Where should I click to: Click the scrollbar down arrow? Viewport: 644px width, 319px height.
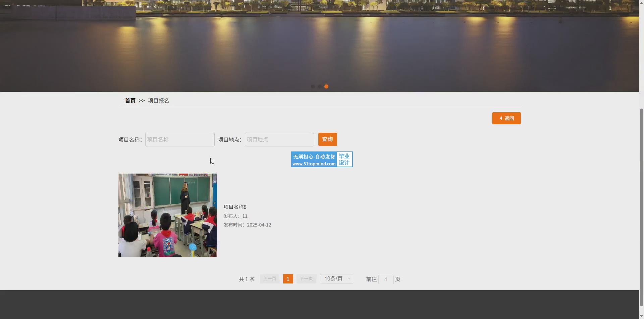[x=641, y=316]
